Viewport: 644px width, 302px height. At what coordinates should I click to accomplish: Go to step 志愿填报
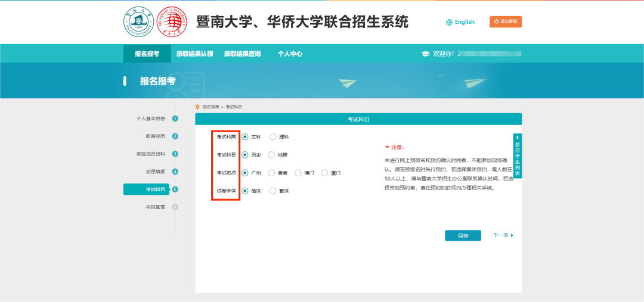click(x=155, y=172)
